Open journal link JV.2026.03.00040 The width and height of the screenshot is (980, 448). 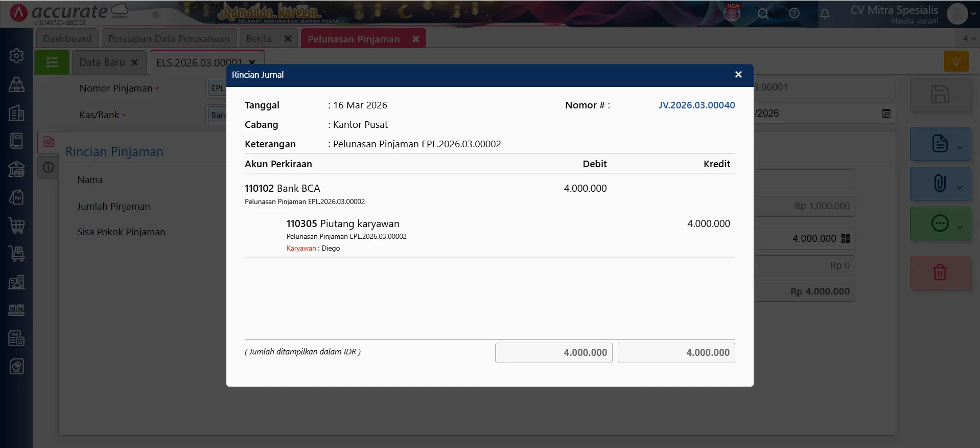(696, 105)
